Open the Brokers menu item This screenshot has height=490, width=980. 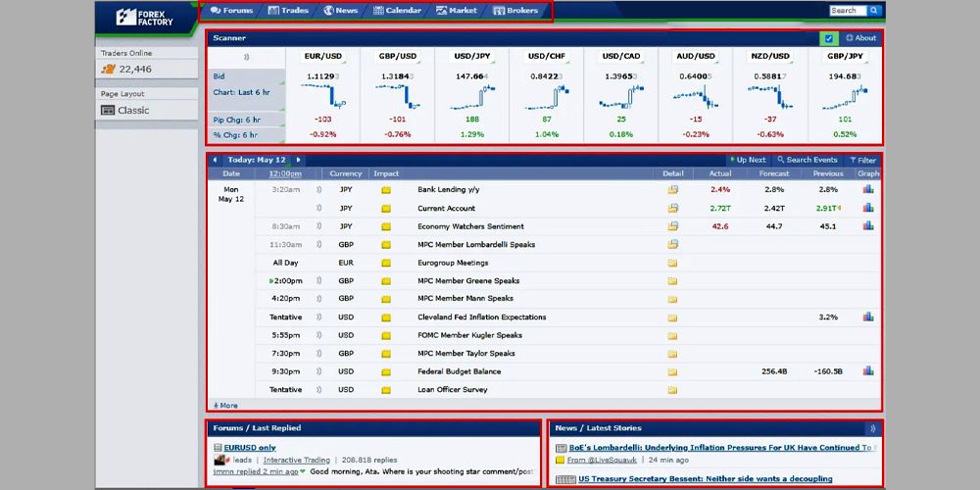[x=515, y=11]
